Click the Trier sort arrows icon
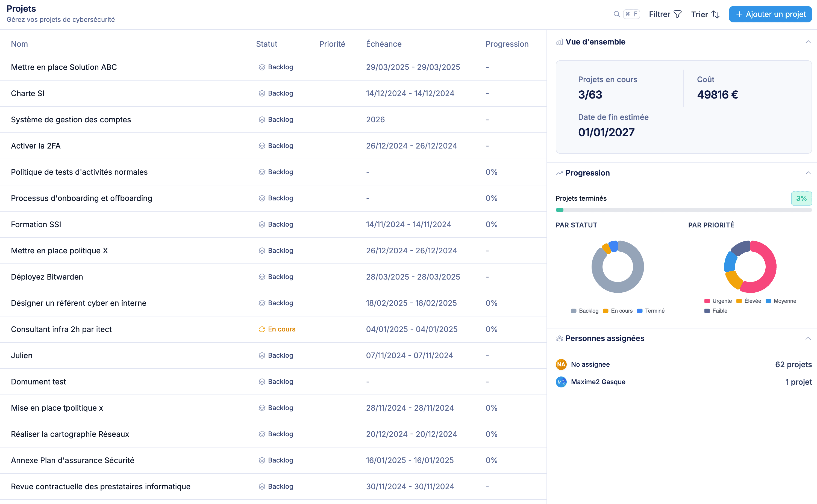 click(715, 14)
